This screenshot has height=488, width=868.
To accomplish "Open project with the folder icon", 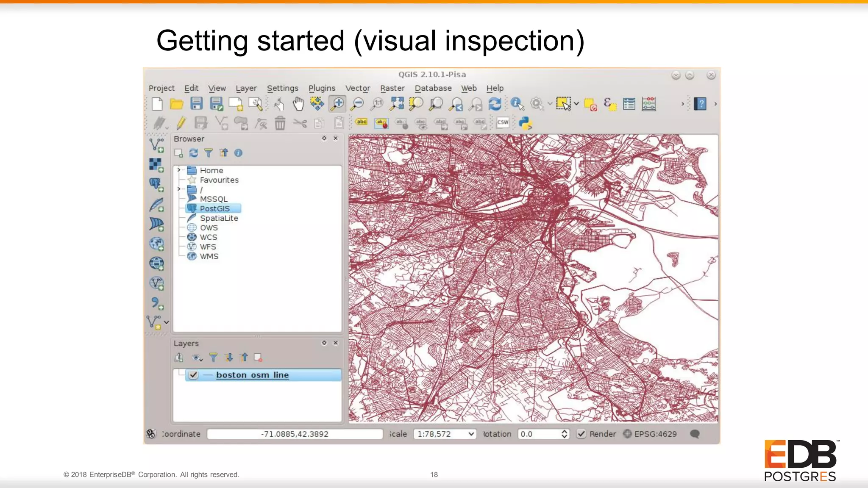I will point(176,104).
